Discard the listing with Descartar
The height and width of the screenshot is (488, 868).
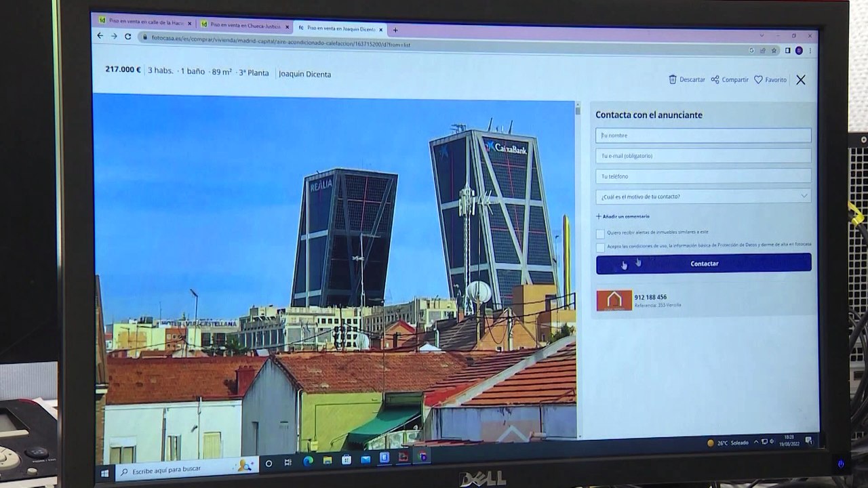point(687,79)
